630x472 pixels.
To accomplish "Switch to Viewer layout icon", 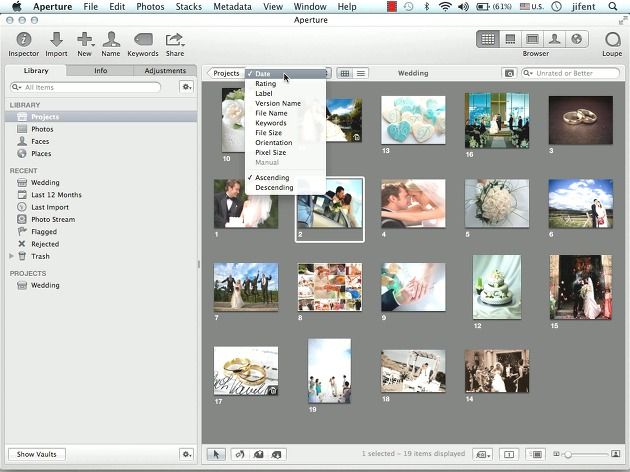I will click(532, 39).
